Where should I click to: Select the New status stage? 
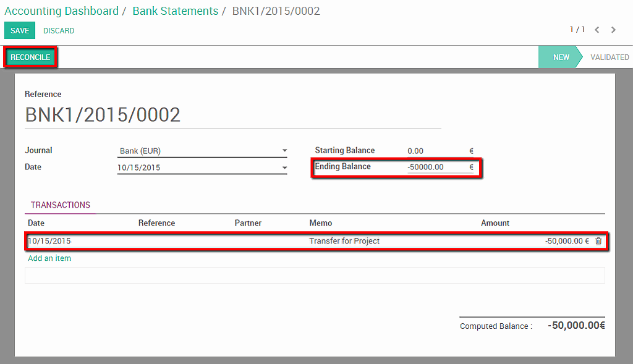click(561, 57)
